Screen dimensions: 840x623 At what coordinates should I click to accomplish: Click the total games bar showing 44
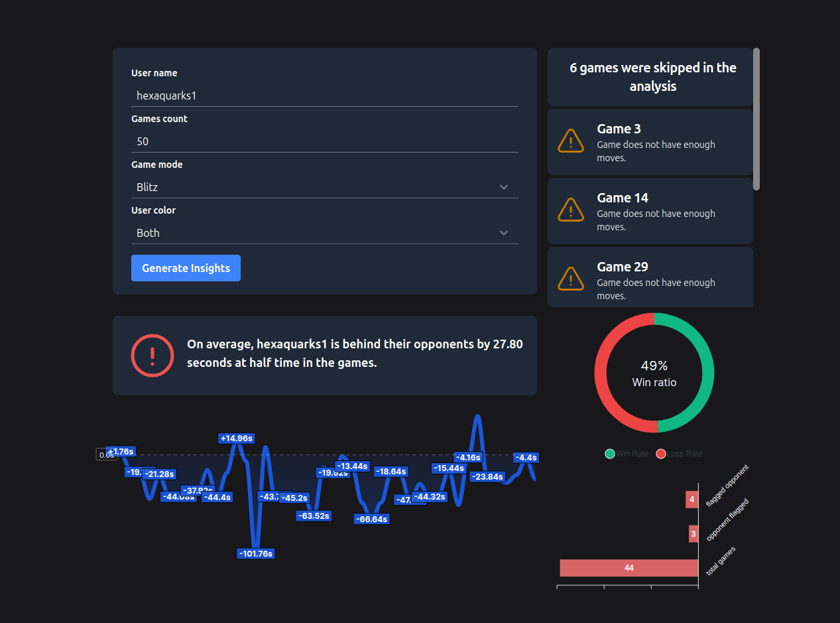pyautogui.click(x=629, y=568)
